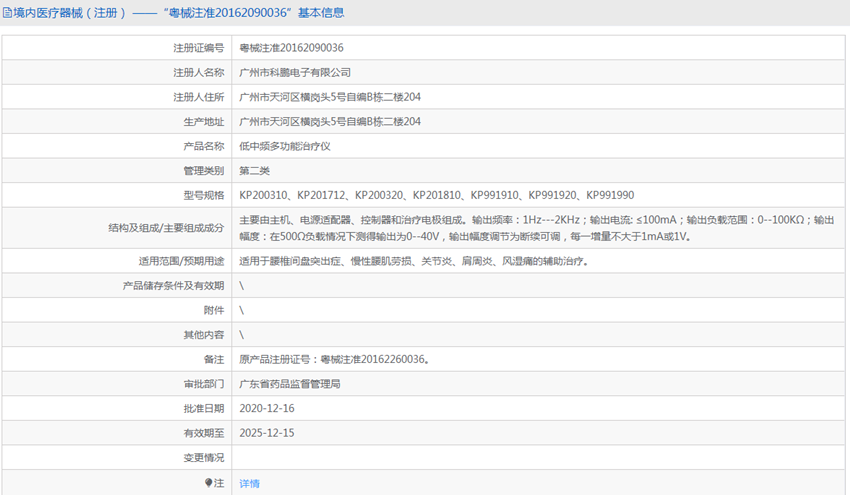Click the label 批准日期
Screen dimensions: 850x495
pyautogui.click(x=203, y=408)
